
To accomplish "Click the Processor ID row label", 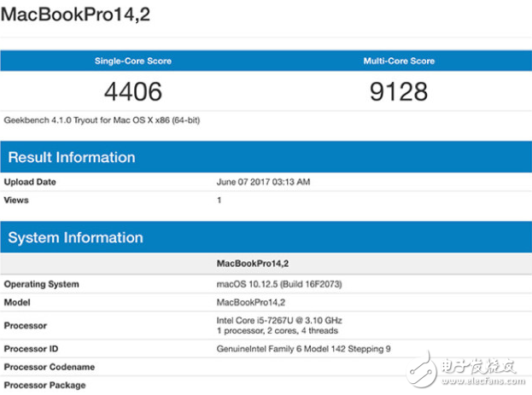I will 33,349.
